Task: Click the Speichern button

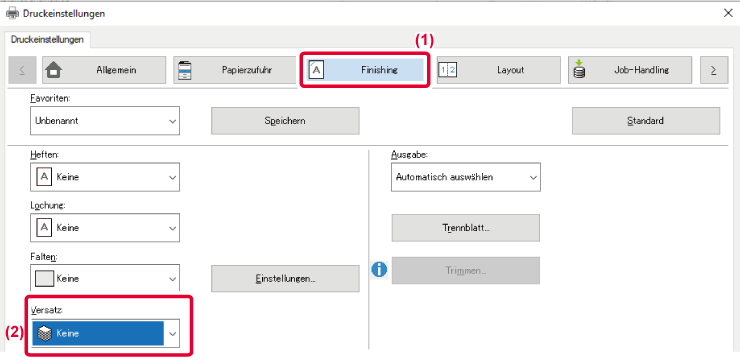Action: pyautogui.click(x=285, y=121)
